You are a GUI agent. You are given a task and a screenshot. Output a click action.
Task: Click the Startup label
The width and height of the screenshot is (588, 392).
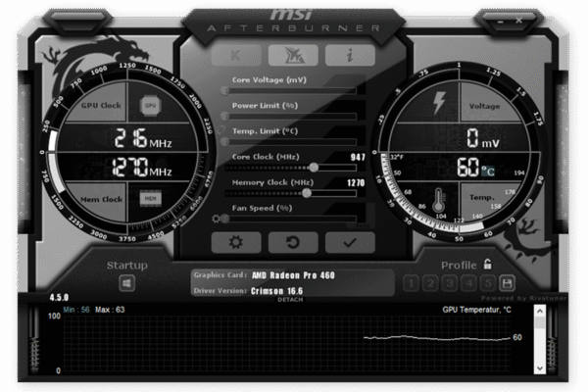click(x=127, y=266)
